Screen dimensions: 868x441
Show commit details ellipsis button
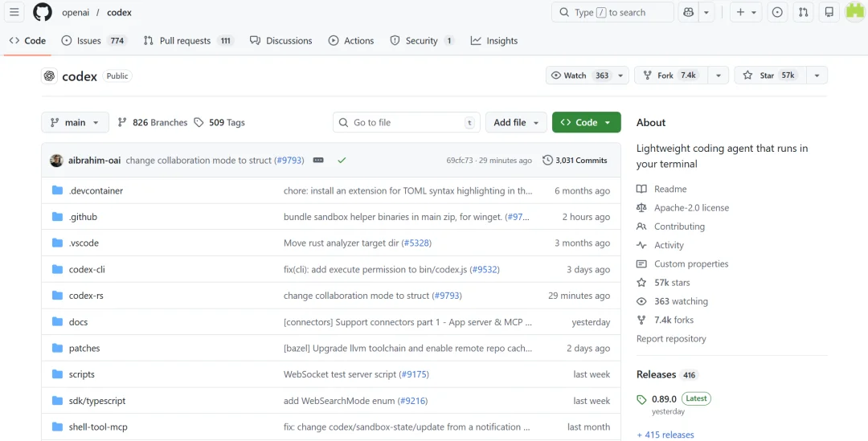(318, 161)
